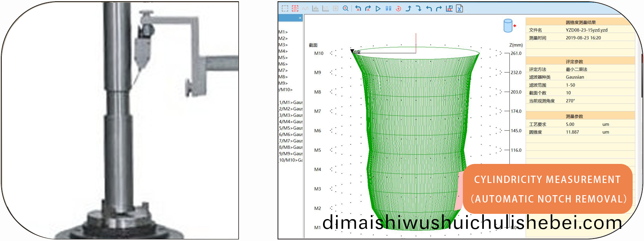Select the '4/M4>Gaus' filter row
Viewport: 644px width, 241px height.
tap(291, 122)
